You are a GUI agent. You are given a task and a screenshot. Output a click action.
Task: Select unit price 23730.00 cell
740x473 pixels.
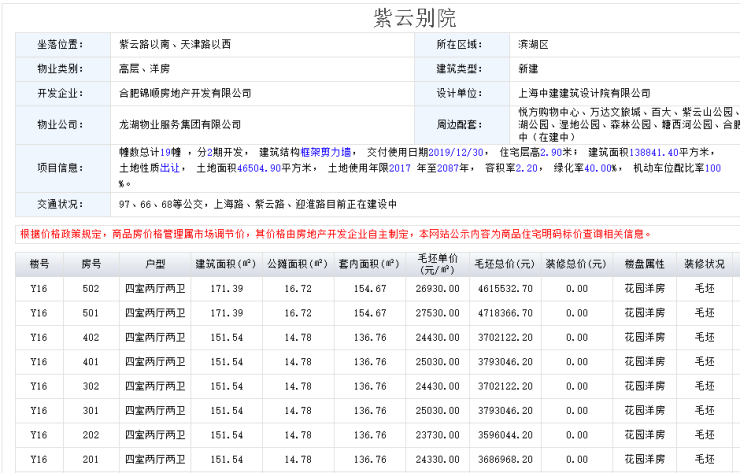438,435
